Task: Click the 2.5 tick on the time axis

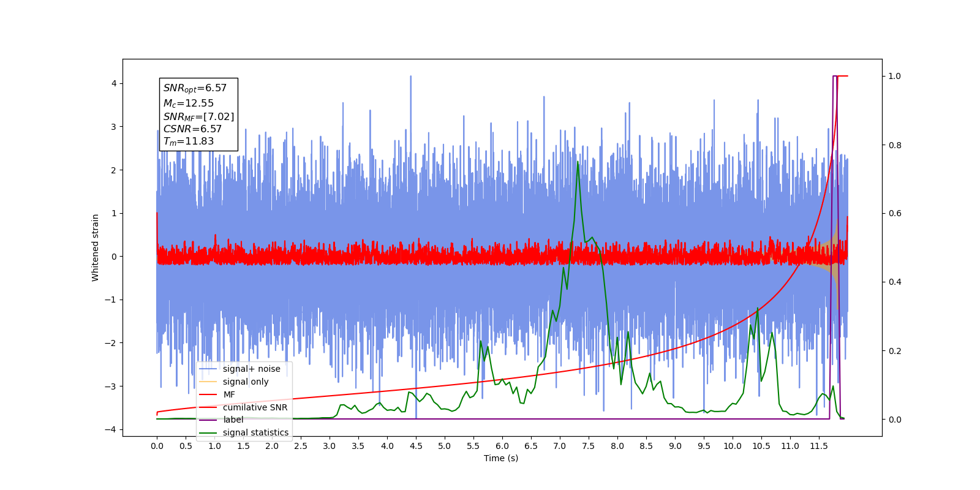Action: click(x=301, y=446)
